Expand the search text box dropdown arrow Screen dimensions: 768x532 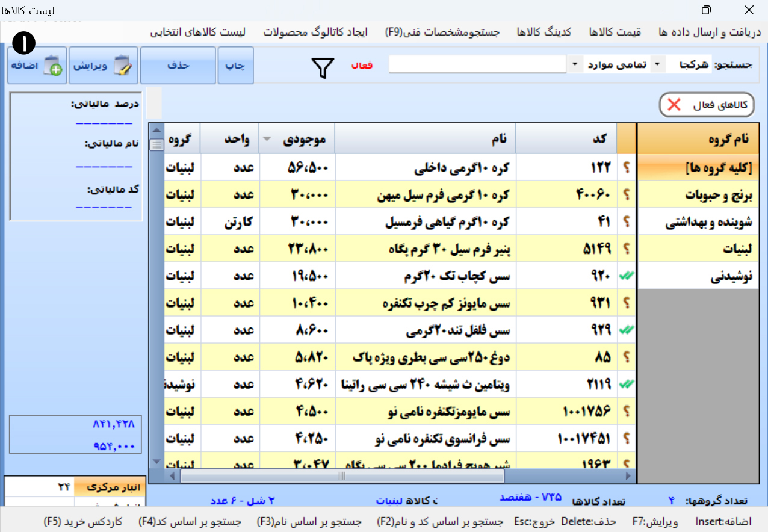pos(575,64)
